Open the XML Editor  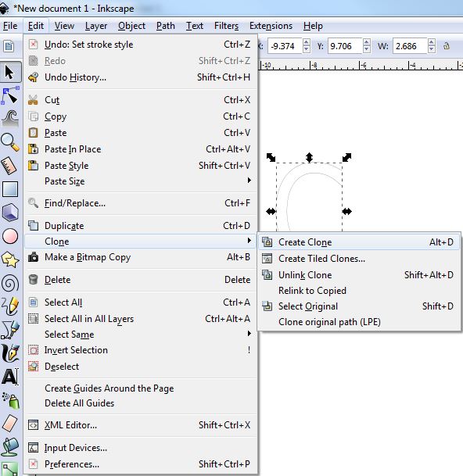(x=141, y=425)
